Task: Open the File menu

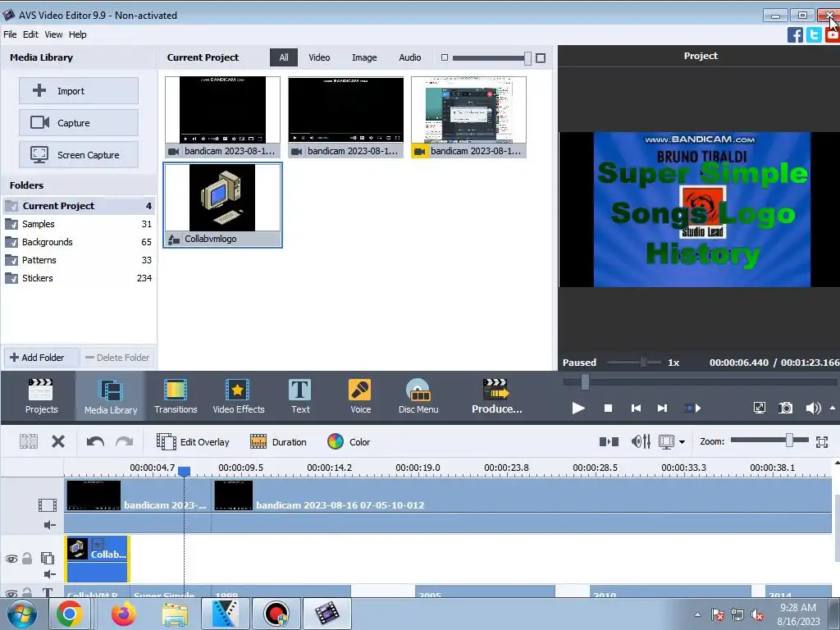Action: [x=10, y=34]
